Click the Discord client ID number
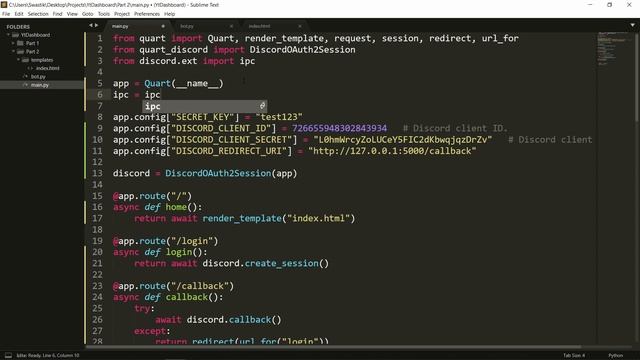The image size is (640, 360). 340,128
